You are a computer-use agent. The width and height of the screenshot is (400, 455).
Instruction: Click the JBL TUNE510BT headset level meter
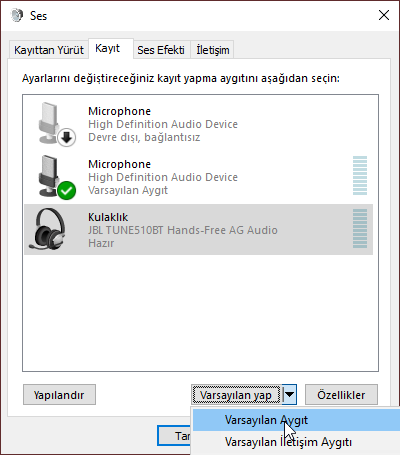[360, 229]
